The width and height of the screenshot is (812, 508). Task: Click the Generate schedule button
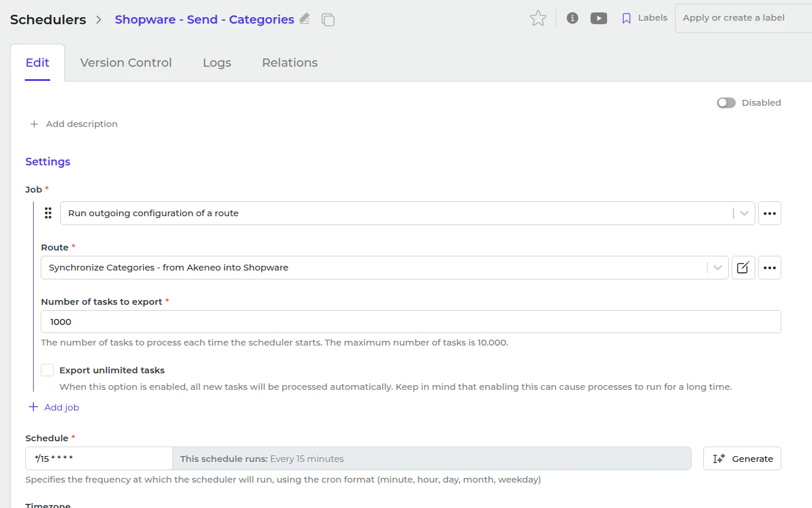742,458
